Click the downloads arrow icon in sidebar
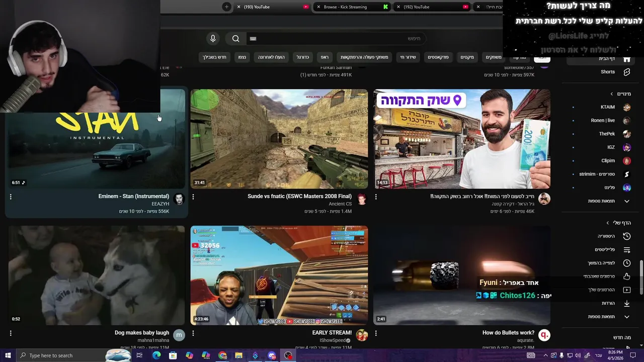This screenshot has height=362, width=644. click(626, 303)
